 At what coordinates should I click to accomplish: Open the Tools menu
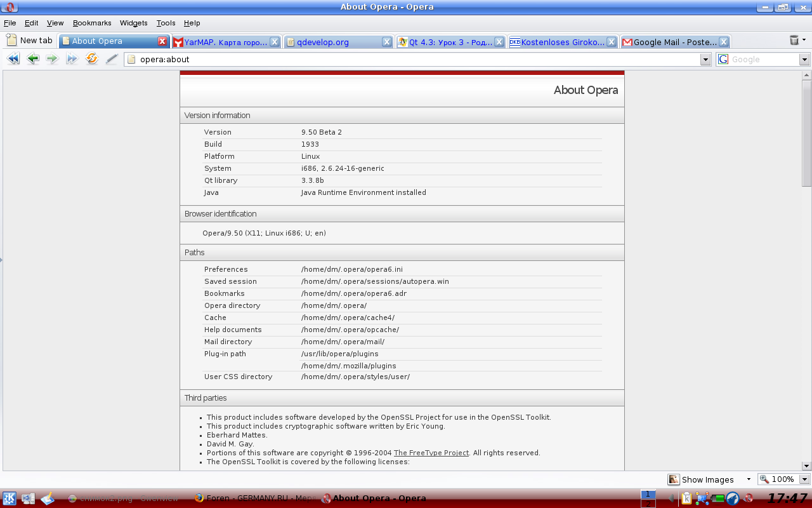[x=166, y=23]
